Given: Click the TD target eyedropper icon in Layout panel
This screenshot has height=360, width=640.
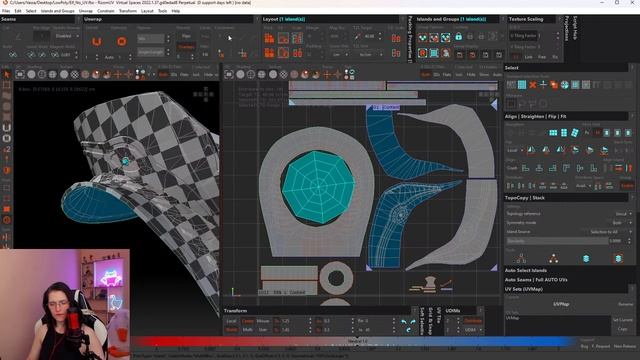Looking at the screenshot, I should pos(358,37).
